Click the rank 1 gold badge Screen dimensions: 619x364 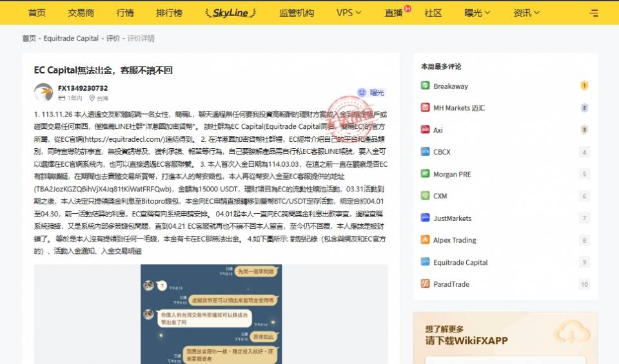pos(584,86)
